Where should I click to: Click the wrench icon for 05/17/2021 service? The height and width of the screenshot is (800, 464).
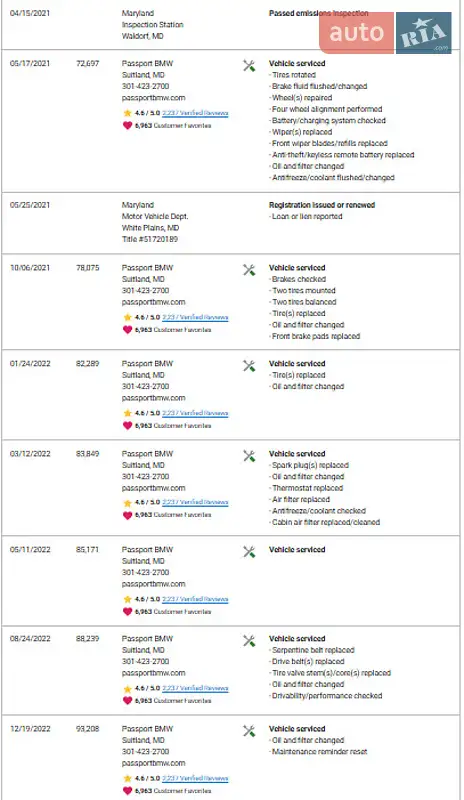(x=249, y=66)
